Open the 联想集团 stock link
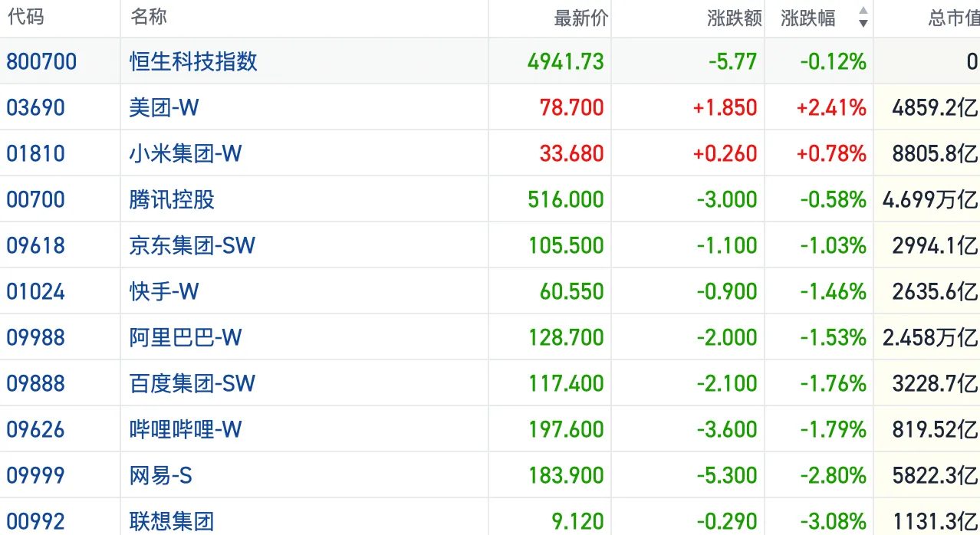The width and height of the screenshot is (980, 535). pyautogui.click(x=172, y=521)
